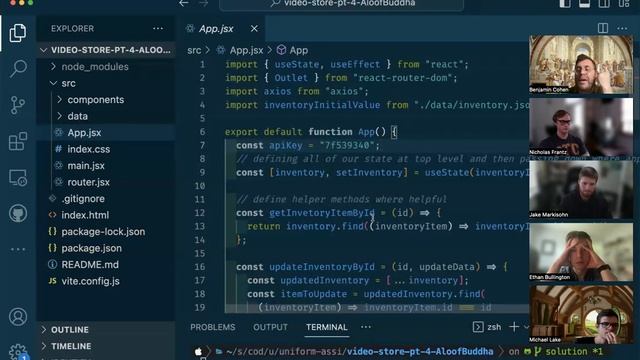
Task: Open .gitignore file
Action: pos(106,199)
